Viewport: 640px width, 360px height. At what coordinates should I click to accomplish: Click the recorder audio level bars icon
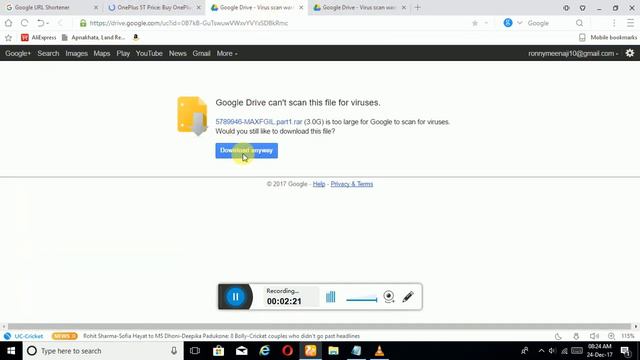tap(331, 297)
